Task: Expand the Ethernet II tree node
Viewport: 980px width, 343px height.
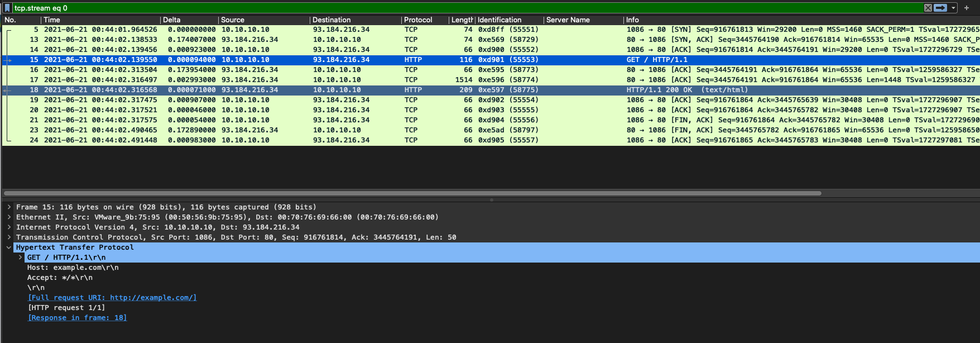Action: pos(9,217)
